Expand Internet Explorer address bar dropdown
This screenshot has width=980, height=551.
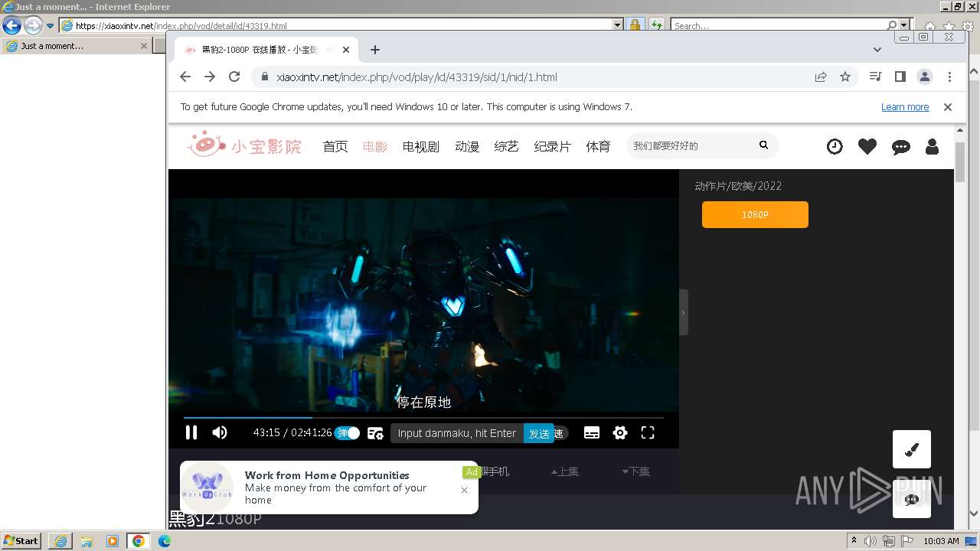[x=618, y=25]
